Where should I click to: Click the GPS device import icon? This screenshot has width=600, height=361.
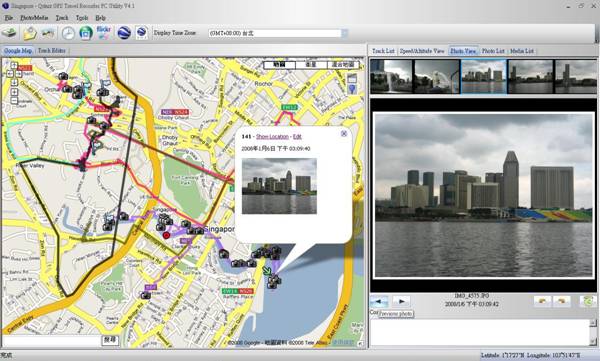[x=9, y=33]
